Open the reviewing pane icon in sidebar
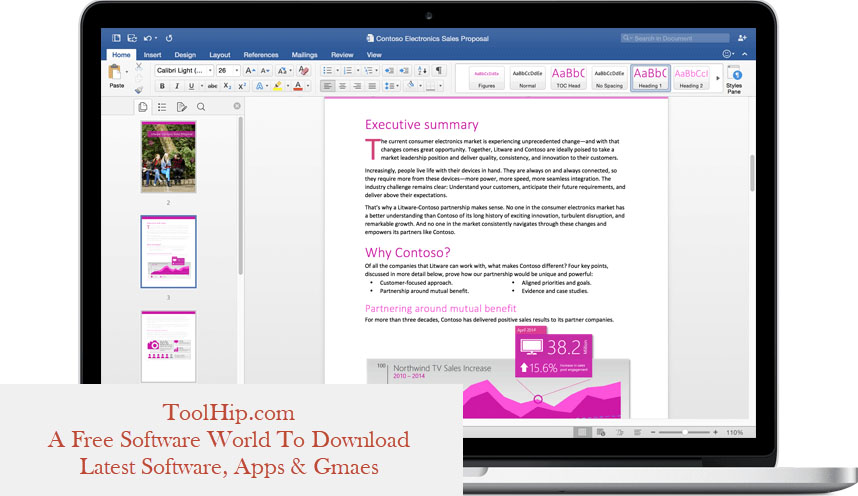 pos(182,107)
